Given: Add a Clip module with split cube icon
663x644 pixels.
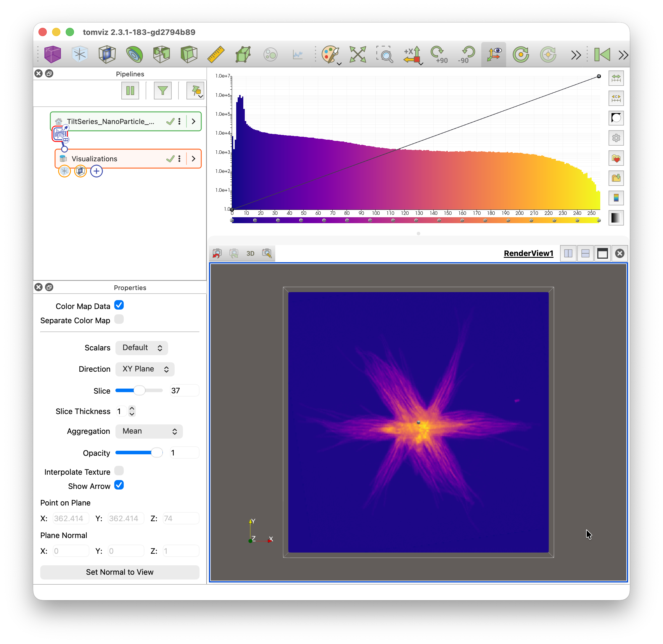Looking at the screenshot, I should [161, 54].
